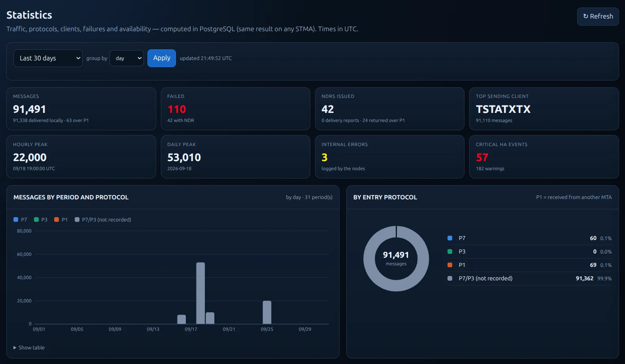Click the P7/P3 (not recorded) row in entry protocol list
This screenshot has height=364, width=625.
[x=529, y=279]
